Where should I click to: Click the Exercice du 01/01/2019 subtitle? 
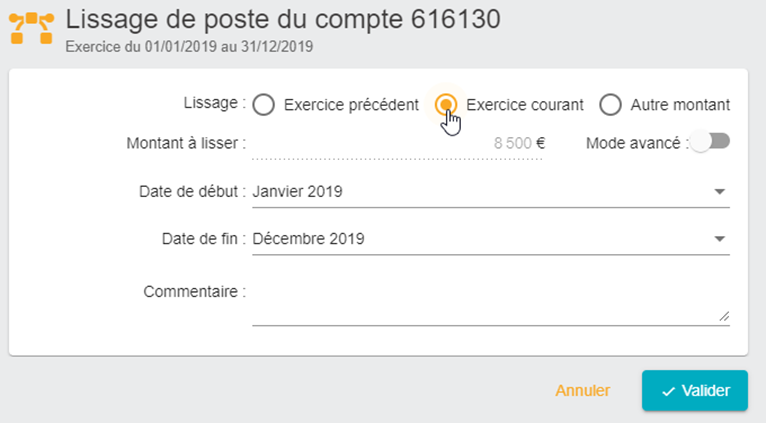coord(189,47)
